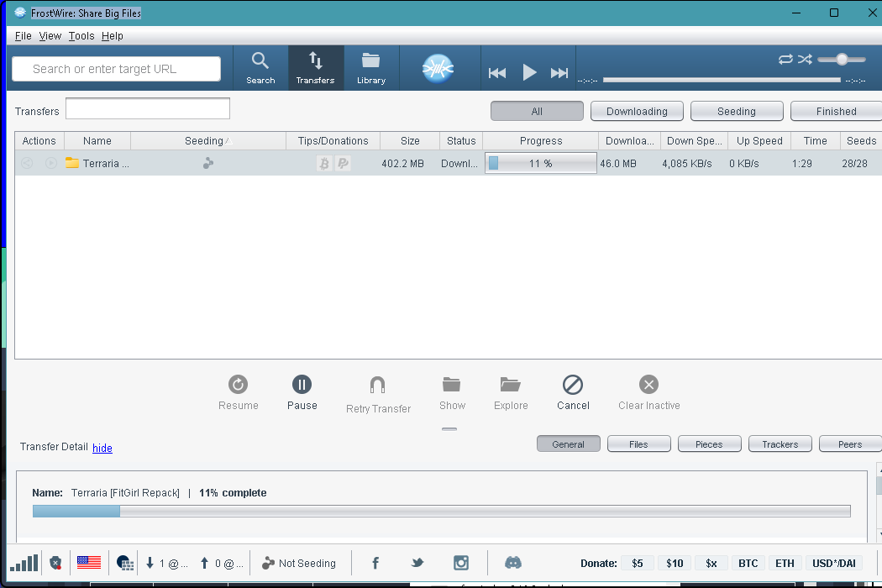
Task: Adjust the volume slider knob
Action: (842, 59)
